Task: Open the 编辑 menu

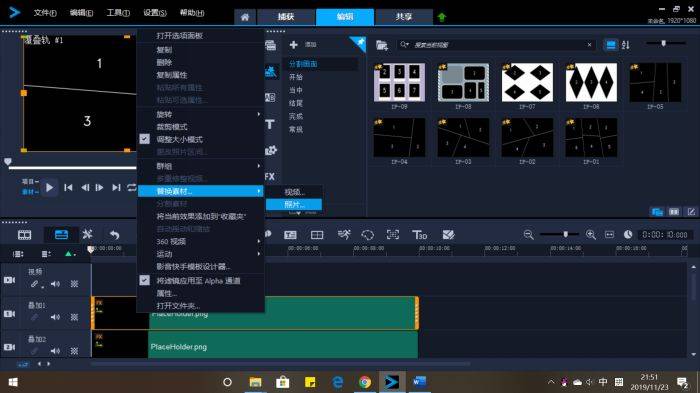Action: (81, 13)
